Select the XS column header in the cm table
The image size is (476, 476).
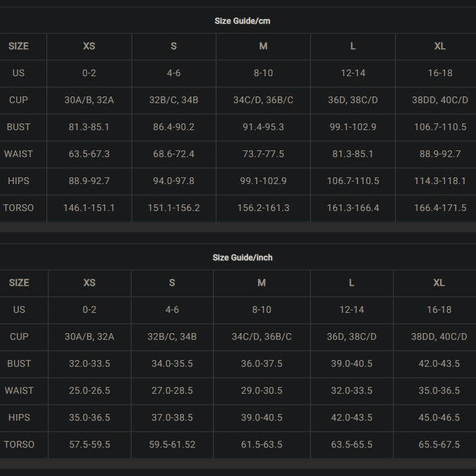click(x=89, y=46)
